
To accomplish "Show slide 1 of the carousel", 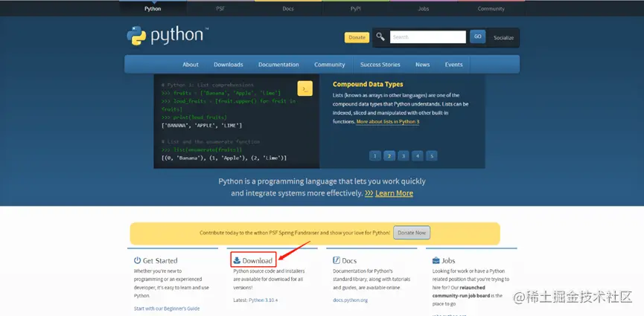I will [375, 156].
